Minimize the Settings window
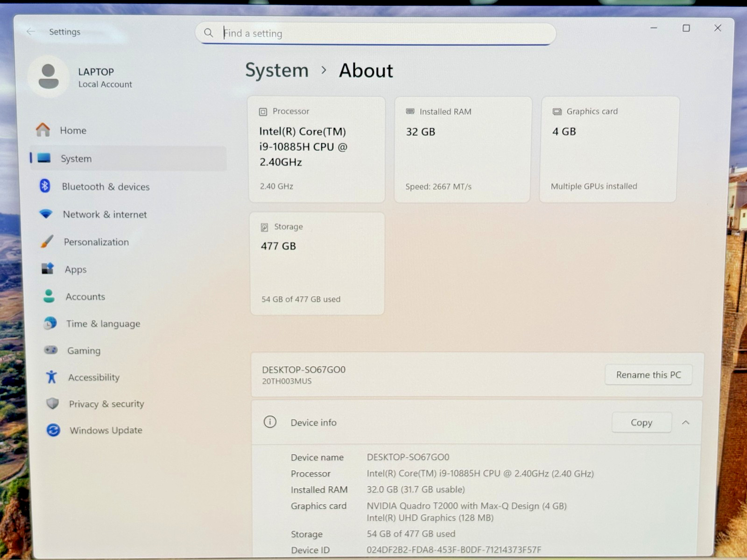The width and height of the screenshot is (747, 560). click(654, 28)
